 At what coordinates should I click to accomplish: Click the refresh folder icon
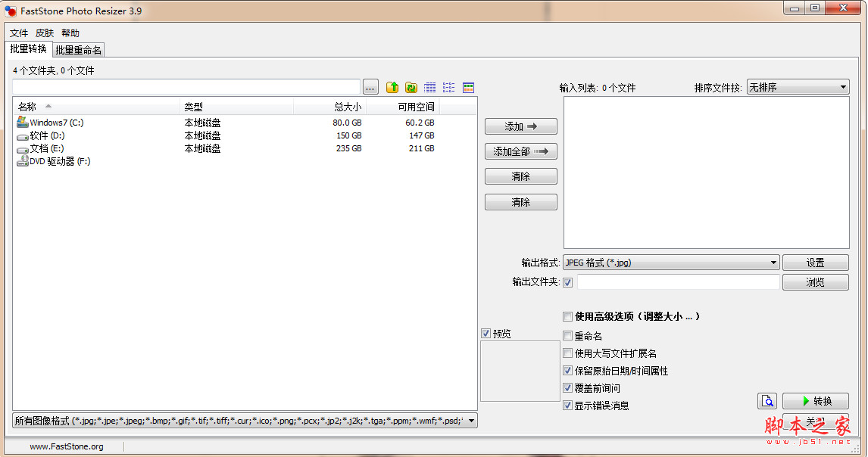[x=411, y=88]
